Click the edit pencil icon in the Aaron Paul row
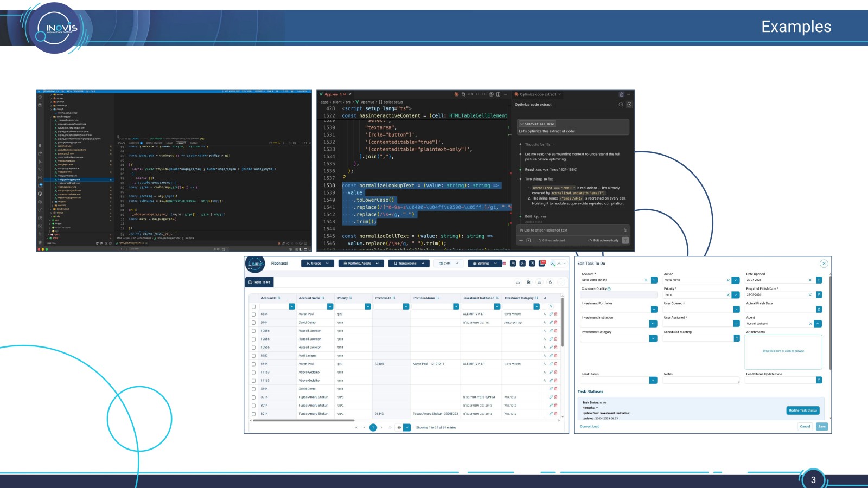868x488 pixels. pos(551,314)
